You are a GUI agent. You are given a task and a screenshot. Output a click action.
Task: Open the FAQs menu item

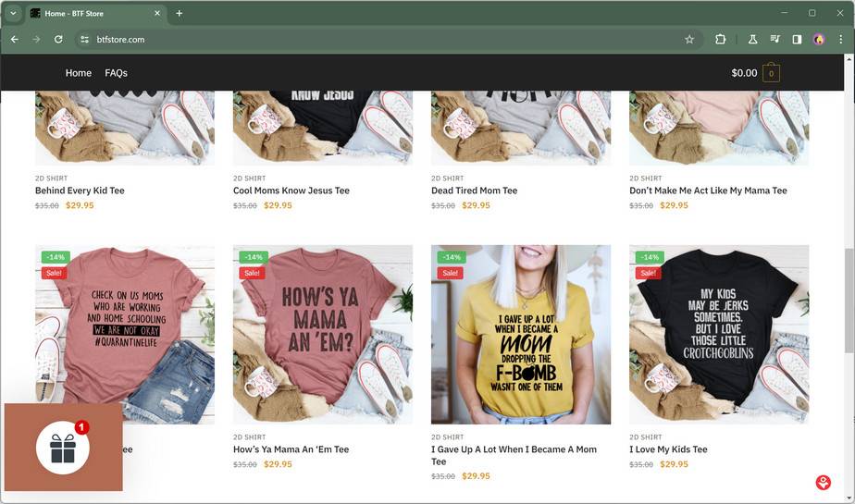117,73
